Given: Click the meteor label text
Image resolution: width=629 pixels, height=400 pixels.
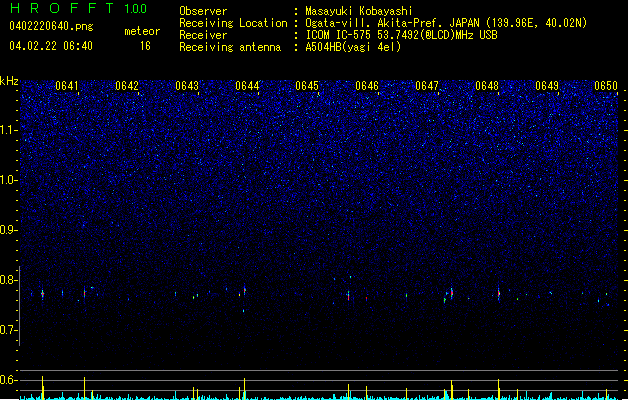Looking at the screenshot, I should [142, 31].
